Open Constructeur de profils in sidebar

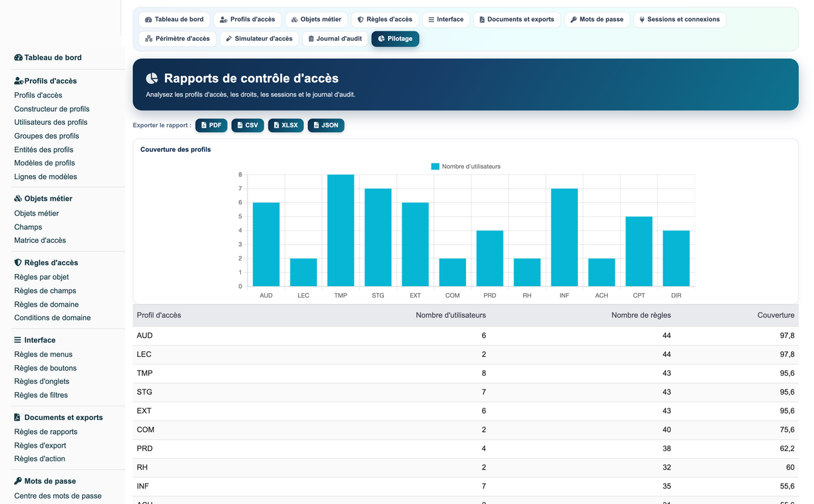coord(52,109)
